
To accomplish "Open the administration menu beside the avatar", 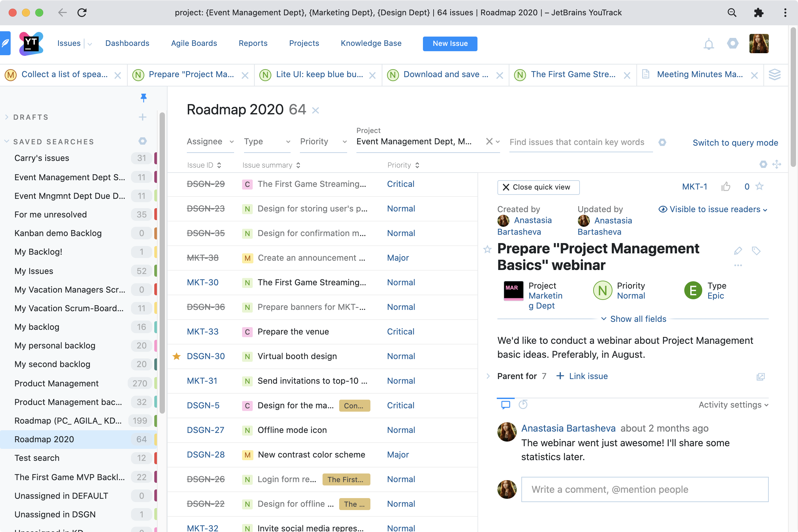I will point(732,44).
